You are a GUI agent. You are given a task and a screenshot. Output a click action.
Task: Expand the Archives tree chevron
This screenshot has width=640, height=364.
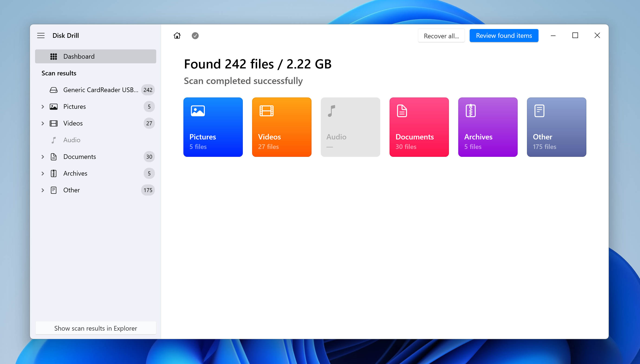click(x=43, y=174)
